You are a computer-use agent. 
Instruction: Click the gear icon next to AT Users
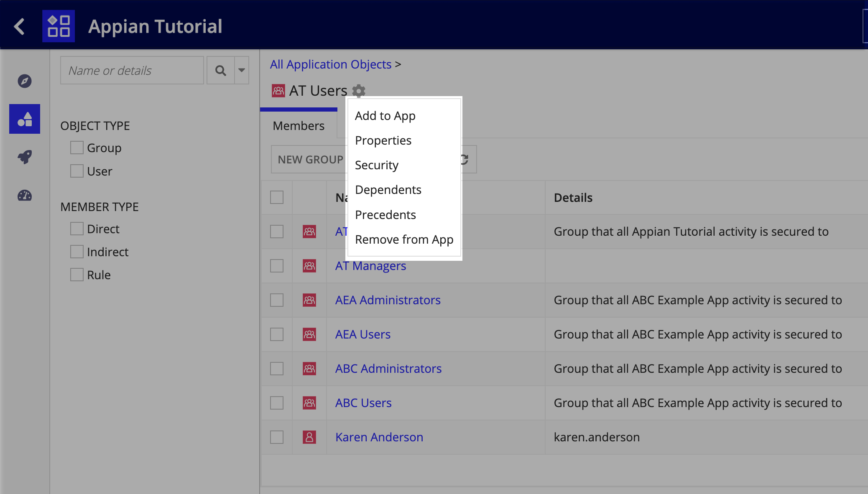358,91
